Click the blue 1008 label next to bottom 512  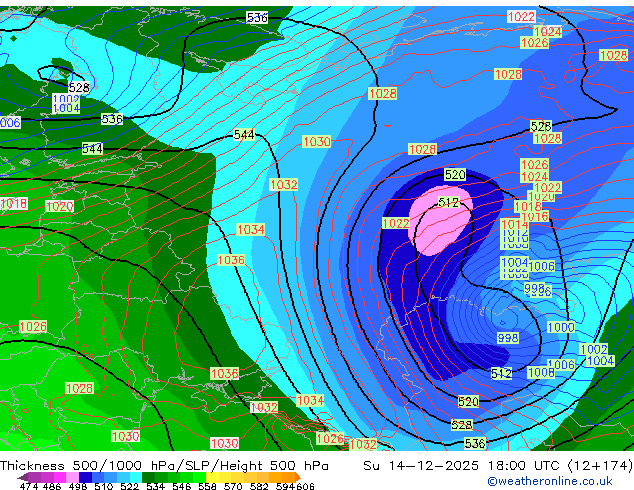[x=541, y=372]
